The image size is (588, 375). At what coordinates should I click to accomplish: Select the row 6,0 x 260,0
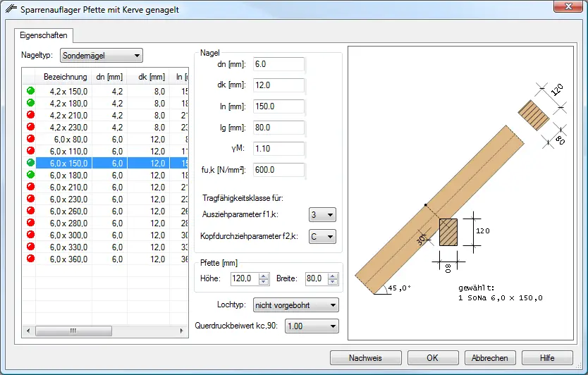pos(105,211)
